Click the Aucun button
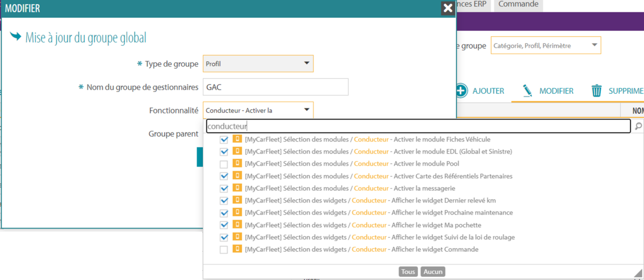The height and width of the screenshot is (280, 644). (433, 272)
